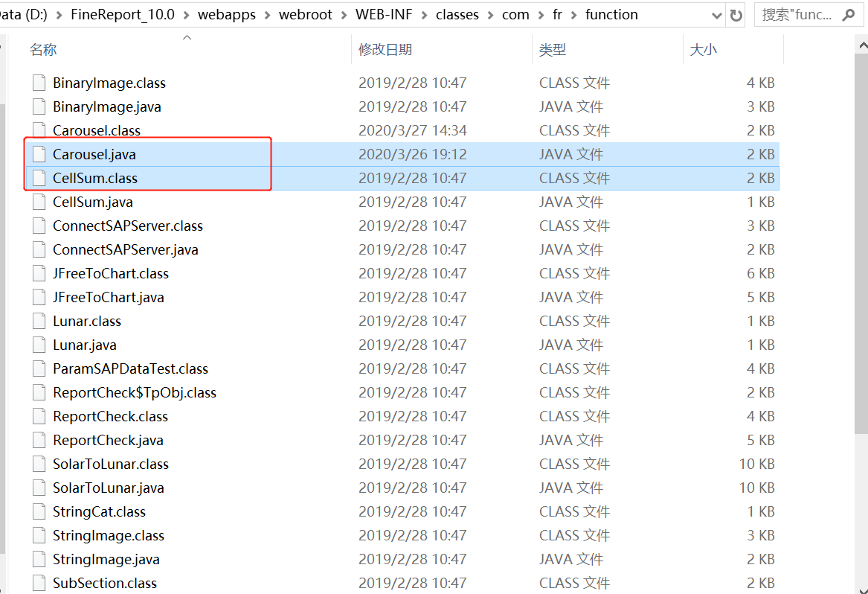Click the file icon of StringCat.class
The image size is (868, 594).
39,511
